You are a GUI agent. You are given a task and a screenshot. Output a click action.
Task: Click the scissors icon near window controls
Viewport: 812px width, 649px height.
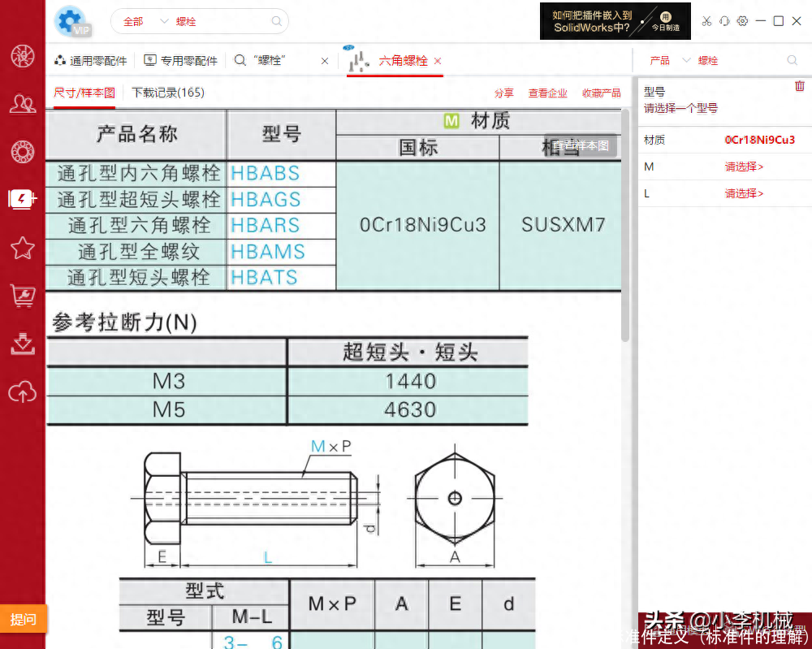[x=707, y=20]
